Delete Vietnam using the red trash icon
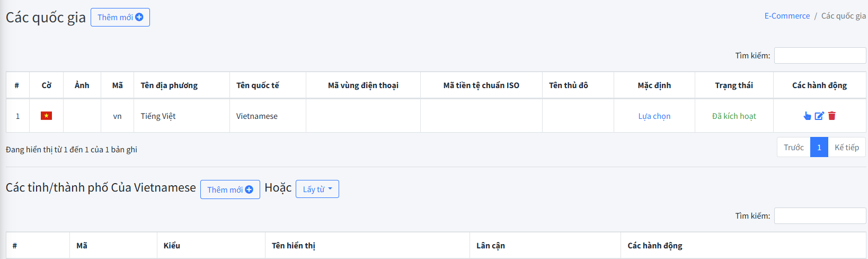The width and height of the screenshot is (868, 259). point(832,116)
